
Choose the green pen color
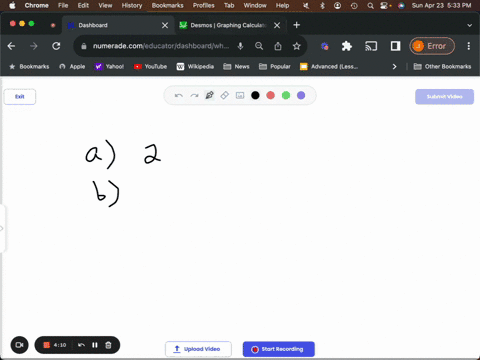286,96
